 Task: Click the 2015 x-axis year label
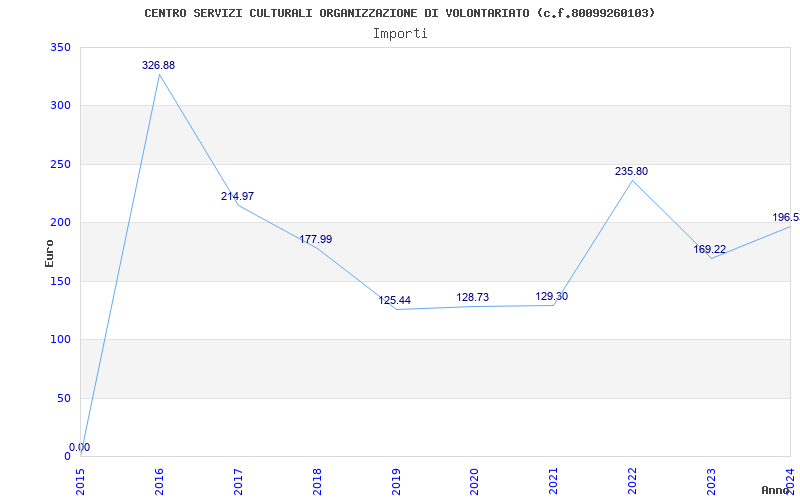81,481
